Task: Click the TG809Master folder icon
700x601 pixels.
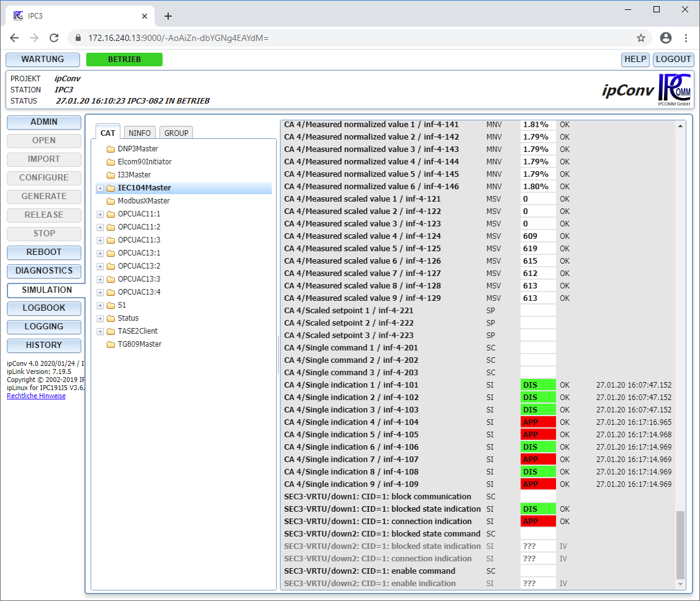Action: click(111, 344)
